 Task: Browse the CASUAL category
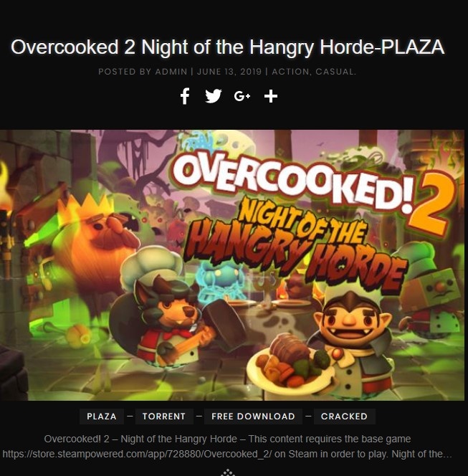pos(335,72)
